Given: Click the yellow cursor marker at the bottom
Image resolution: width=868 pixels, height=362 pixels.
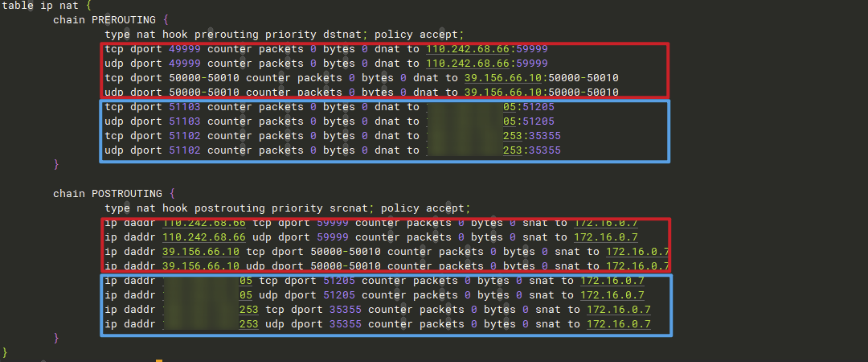Looking at the screenshot, I should coord(159,360).
